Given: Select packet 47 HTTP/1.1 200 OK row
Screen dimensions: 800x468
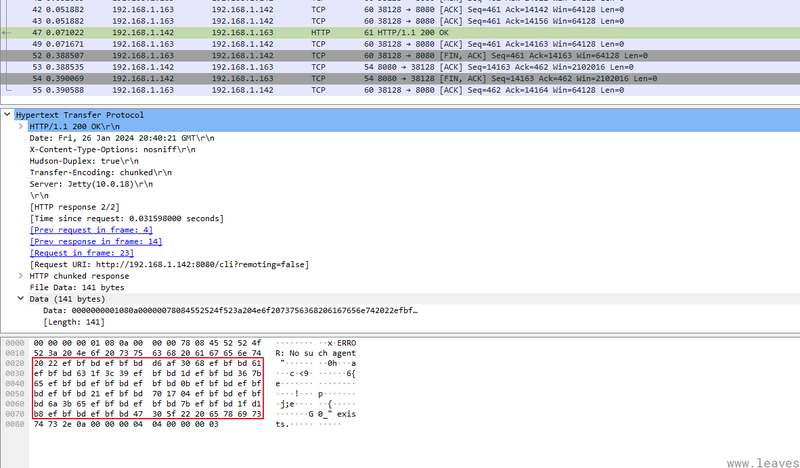Looking at the screenshot, I should coord(400,33).
